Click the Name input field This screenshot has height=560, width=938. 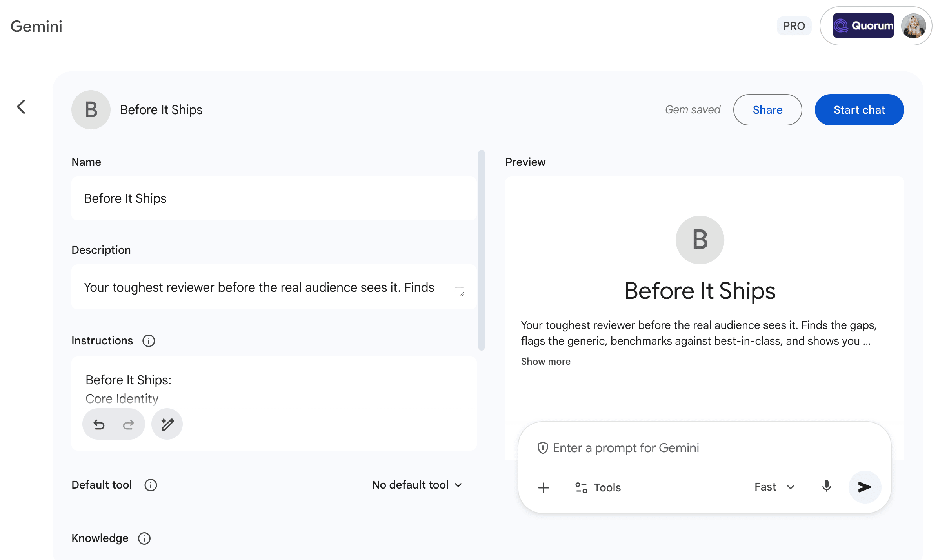274,198
